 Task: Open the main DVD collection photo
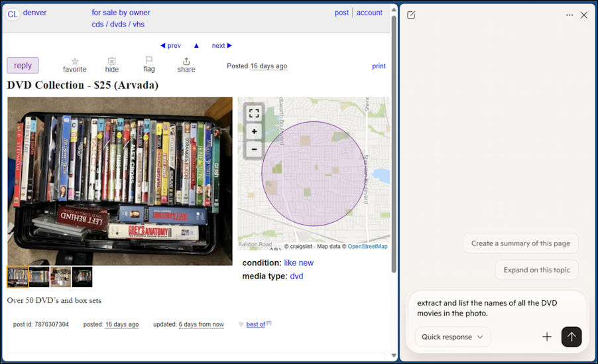[120, 181]
